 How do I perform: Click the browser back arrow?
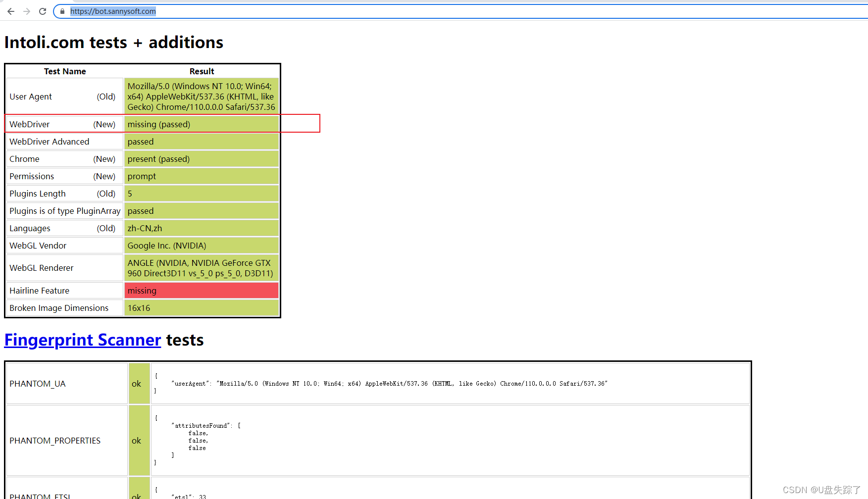10,11
